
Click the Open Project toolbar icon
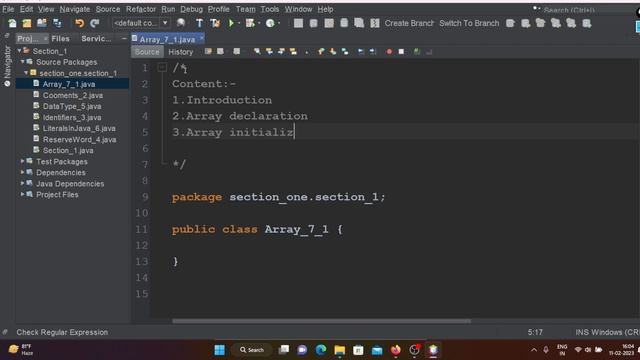[42, 23]
